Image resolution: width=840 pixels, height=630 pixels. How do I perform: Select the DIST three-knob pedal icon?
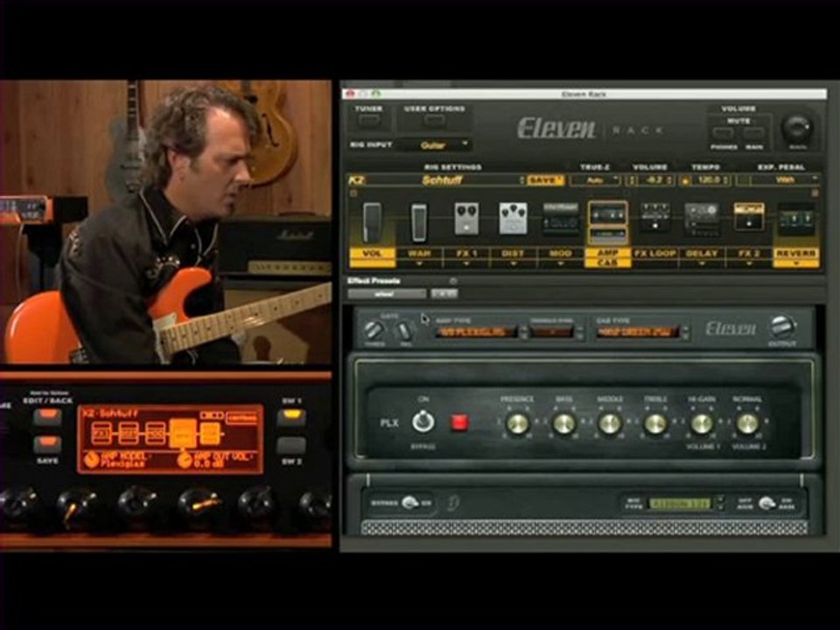(514, 219)
